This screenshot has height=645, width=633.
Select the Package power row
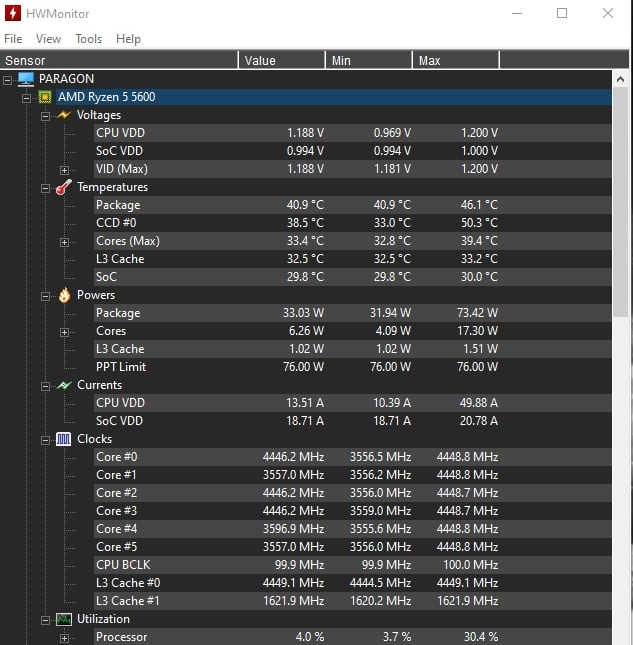352,313
